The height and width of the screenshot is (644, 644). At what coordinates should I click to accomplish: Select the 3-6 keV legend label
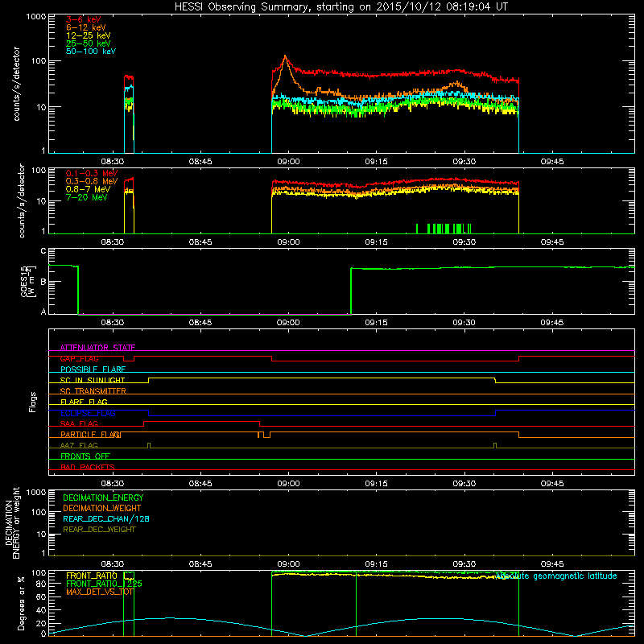(x=83, y=19)
